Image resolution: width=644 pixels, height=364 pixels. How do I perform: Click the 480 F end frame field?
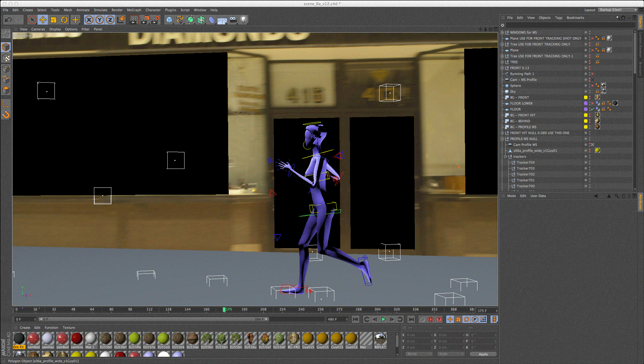(x=337, y=319)
